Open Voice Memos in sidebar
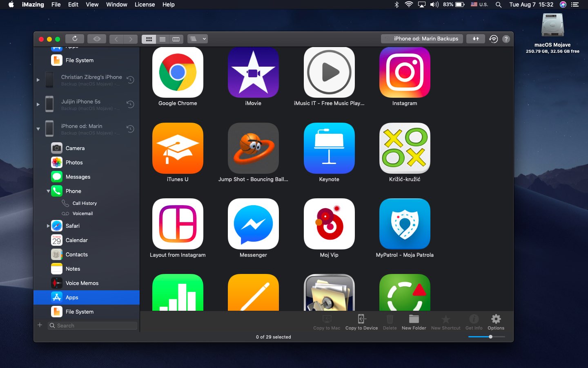This screenshot has width=588, height=368. point(82,283)
